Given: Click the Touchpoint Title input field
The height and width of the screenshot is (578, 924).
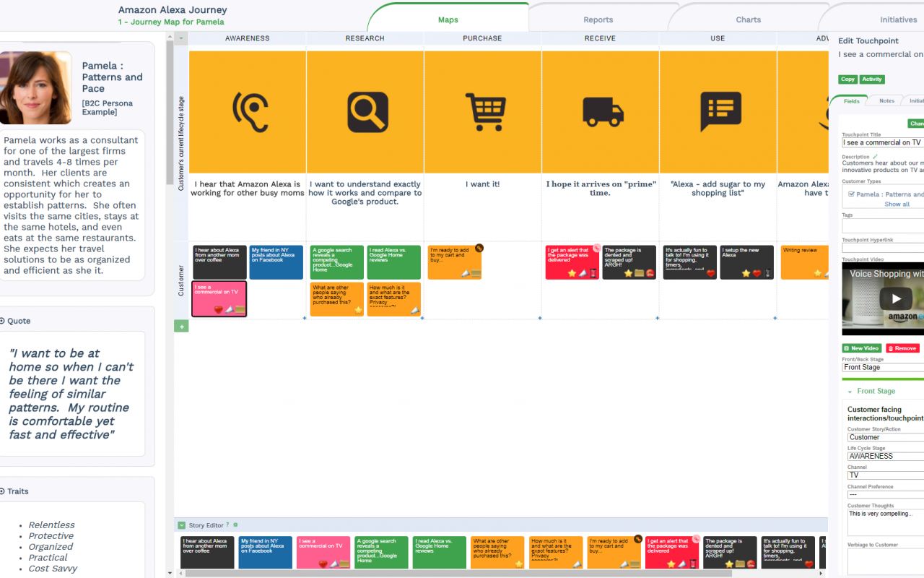Looking at the screenshot, I should (883, 142).
